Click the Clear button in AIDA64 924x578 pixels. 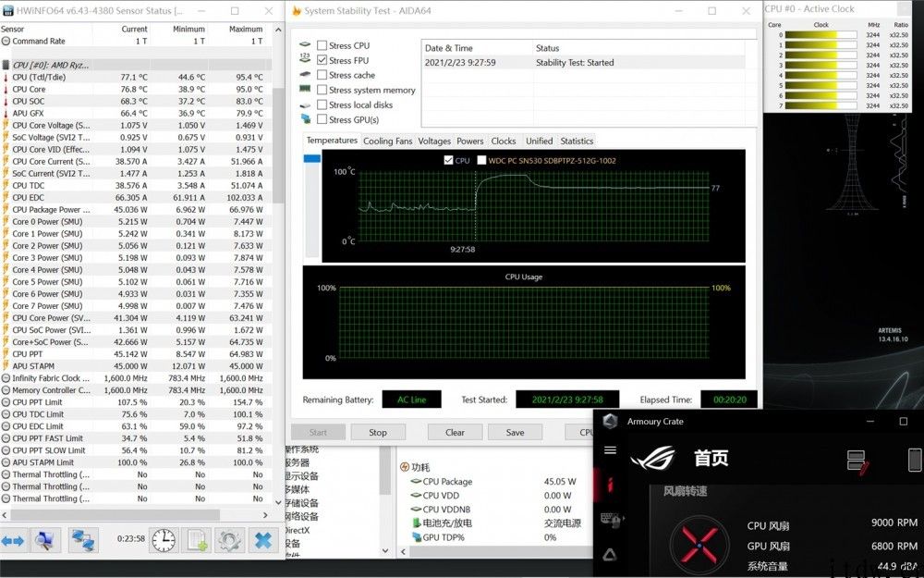pyautogui.click(x=455, y=432)
